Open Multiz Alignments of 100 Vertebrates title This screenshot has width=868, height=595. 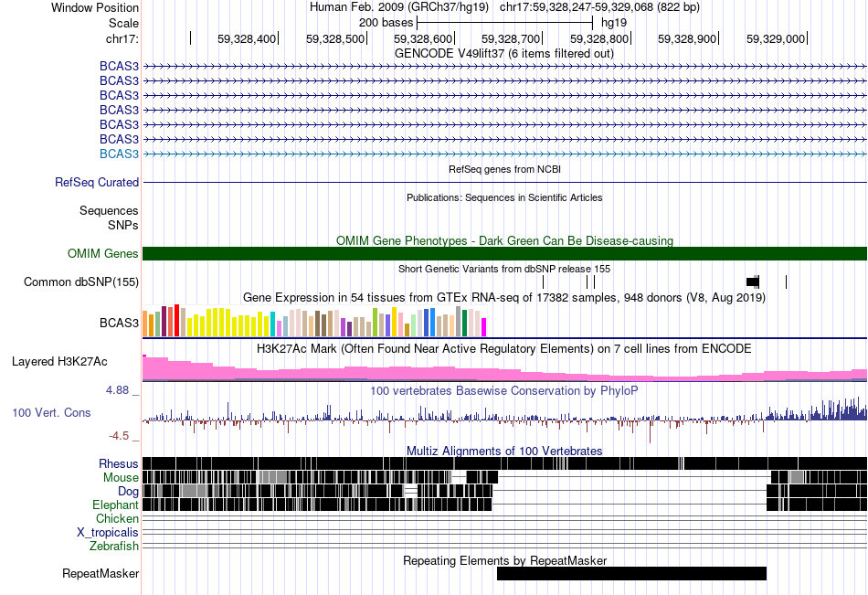point(504,451)
